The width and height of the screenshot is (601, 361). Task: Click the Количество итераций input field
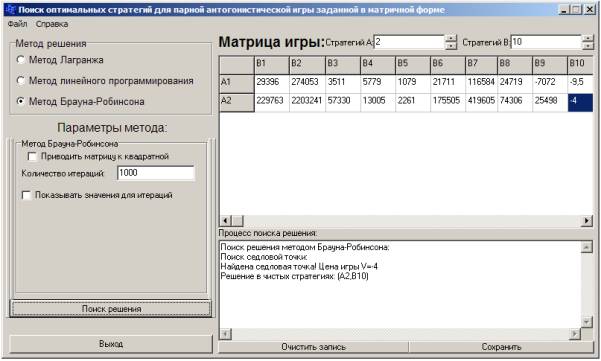pyautogui.click(x=156, y=173)
